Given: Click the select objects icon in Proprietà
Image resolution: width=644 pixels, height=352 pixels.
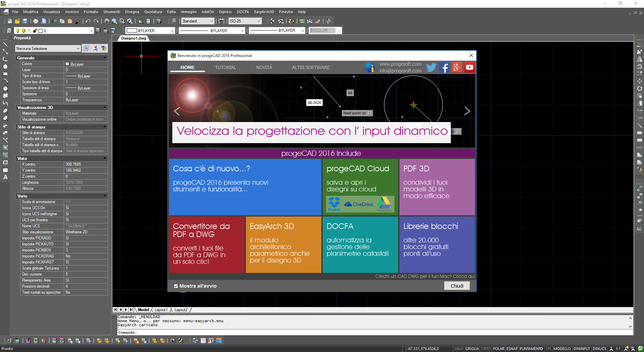Looking at the screenshot, I should (x=95, y=48).
